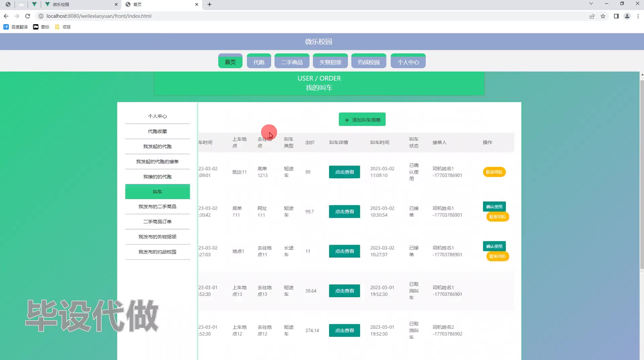Screen dimensions: 644x360
Task: Go back using the browser back arrow
Action: pyautogui.click(x=6, y=16)
